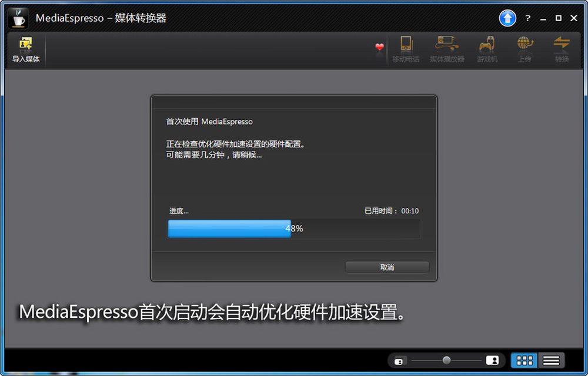Open the 上传 upload globe icon
This screenshot has width=588, height=376.
click(524, 49)
